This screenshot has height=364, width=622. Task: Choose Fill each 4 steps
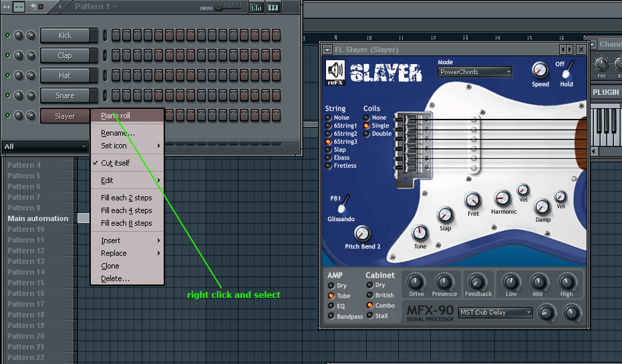click(x=128, y=210)
